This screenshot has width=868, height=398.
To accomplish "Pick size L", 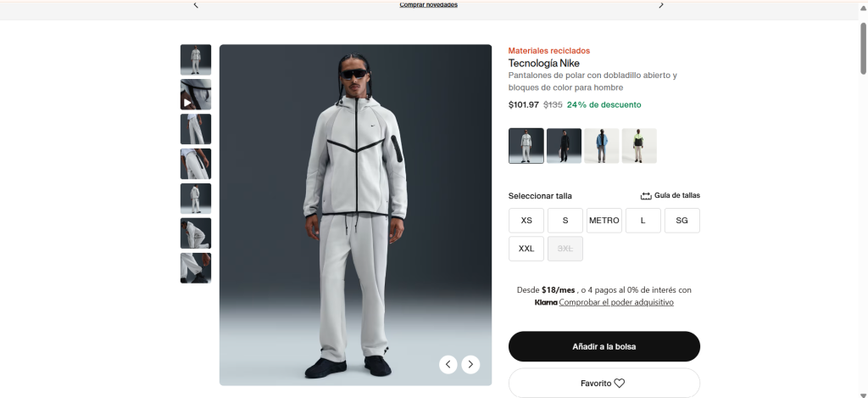I will [x=643, y=221].
